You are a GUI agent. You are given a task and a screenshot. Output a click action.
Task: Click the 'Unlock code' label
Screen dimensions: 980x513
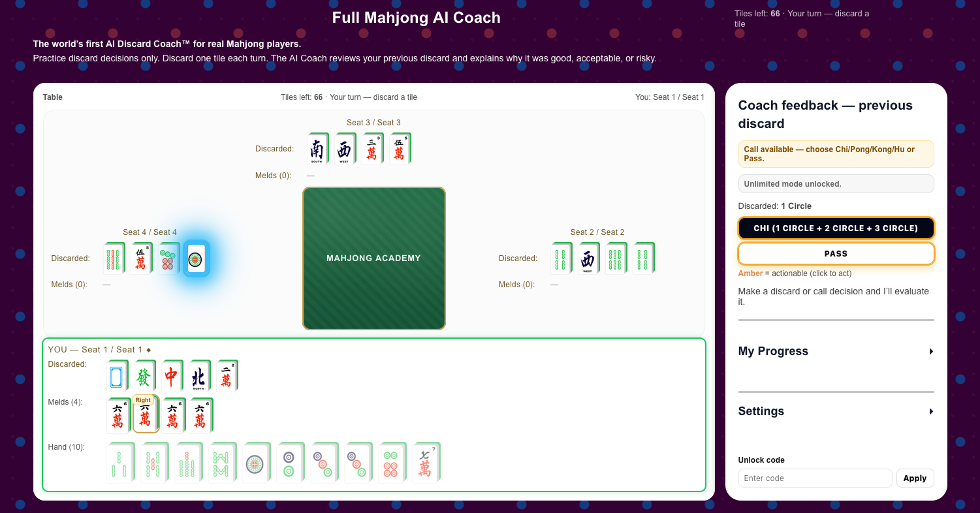pos(761,460)
